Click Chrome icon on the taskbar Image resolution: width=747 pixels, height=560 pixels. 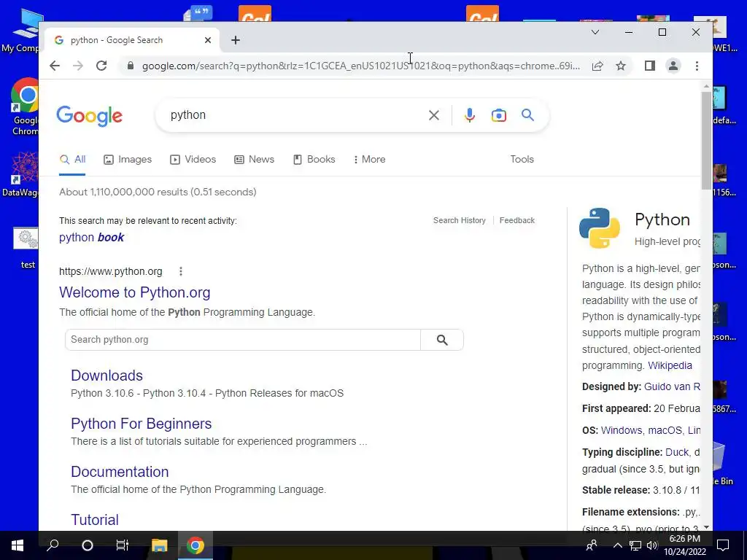(195, 545)
